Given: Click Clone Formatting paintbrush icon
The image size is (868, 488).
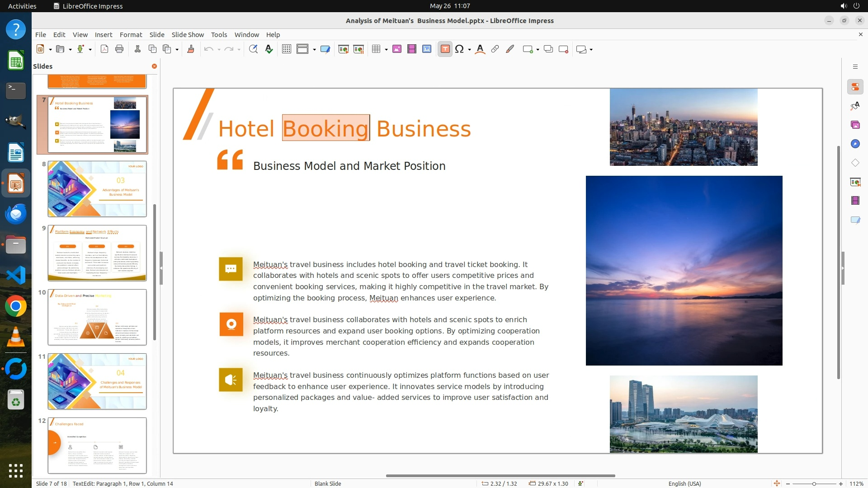Looking at the screenshot, I should 190,49.
